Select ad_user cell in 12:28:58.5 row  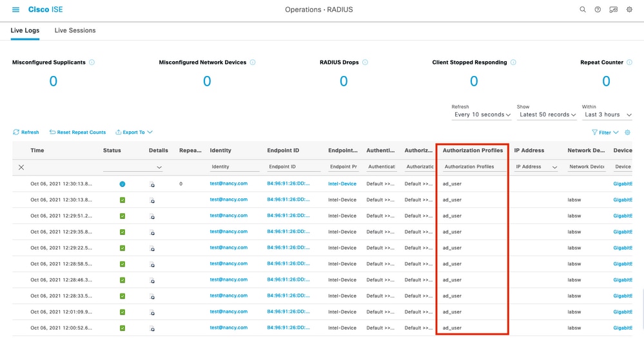[x=452, y=264]
